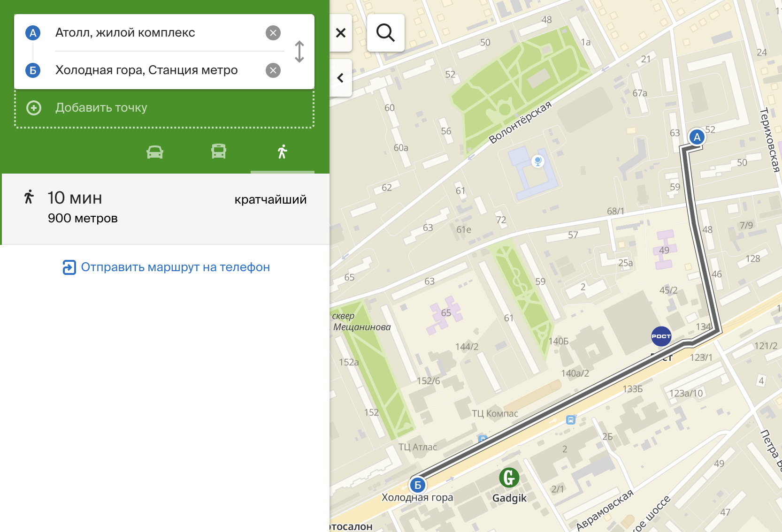Screen dimensions: 782x532
Task: Select the walking route tab
Action: 282,152
